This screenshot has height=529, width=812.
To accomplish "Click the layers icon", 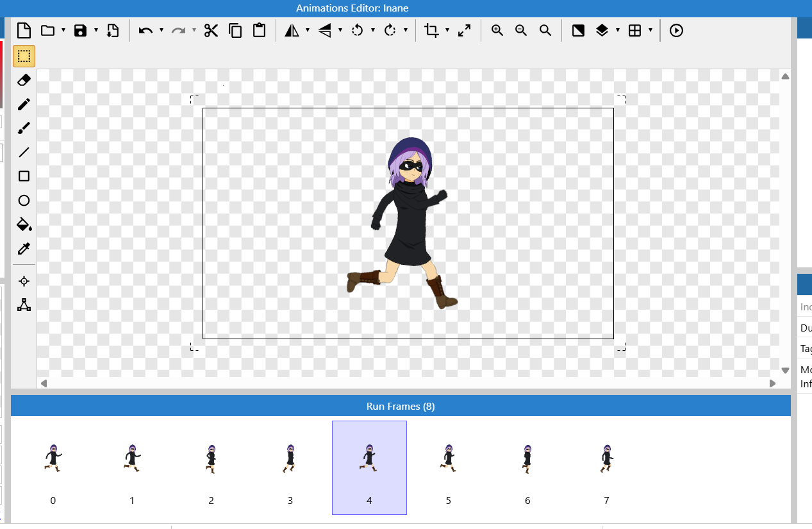I will 602,30.
